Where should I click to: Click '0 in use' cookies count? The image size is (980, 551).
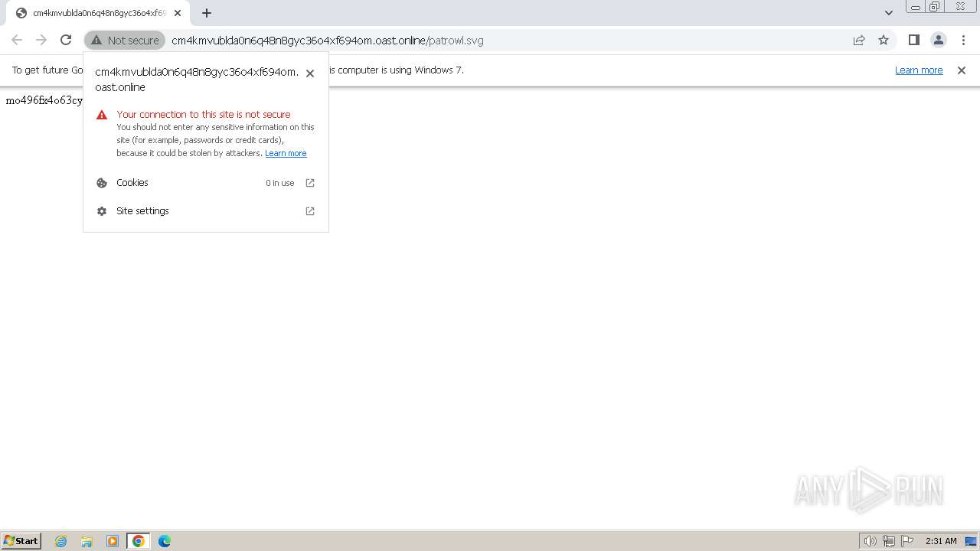280,183
